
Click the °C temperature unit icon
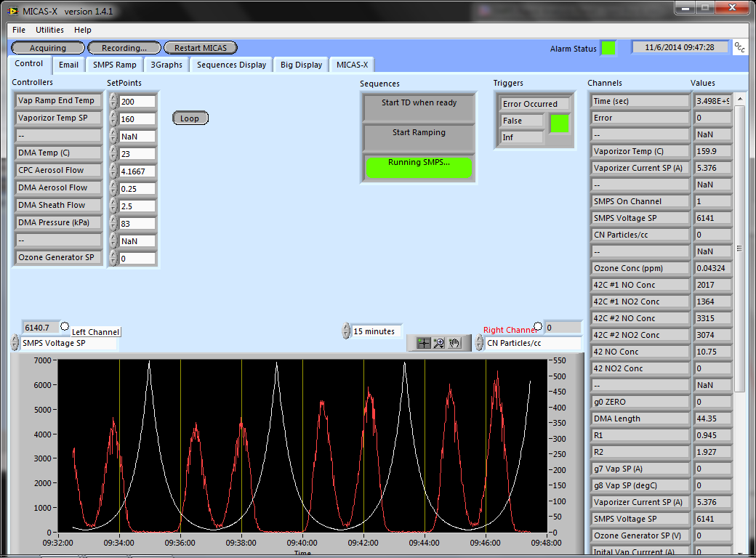point(739,47)
